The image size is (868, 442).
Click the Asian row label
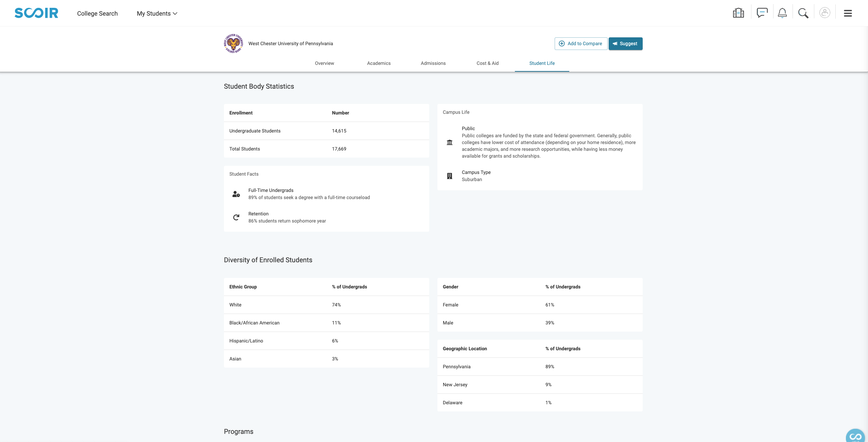pos(235,359)
